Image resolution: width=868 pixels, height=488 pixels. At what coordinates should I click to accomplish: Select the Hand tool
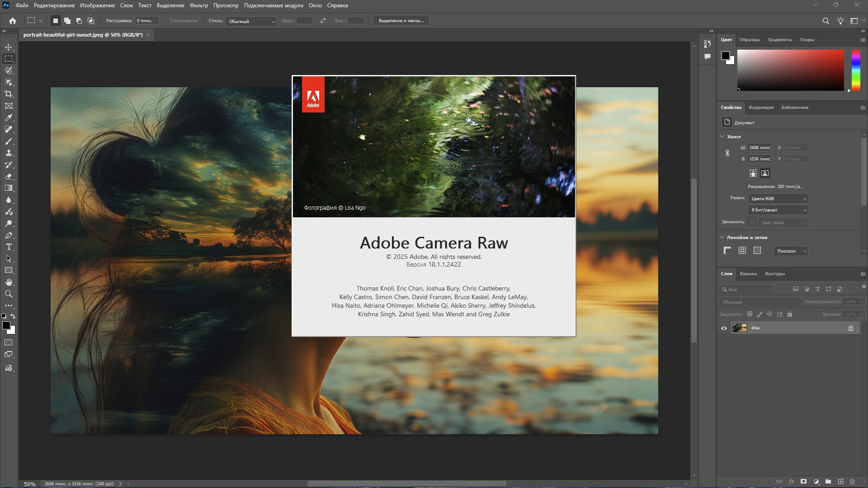[x=9, y=282]
